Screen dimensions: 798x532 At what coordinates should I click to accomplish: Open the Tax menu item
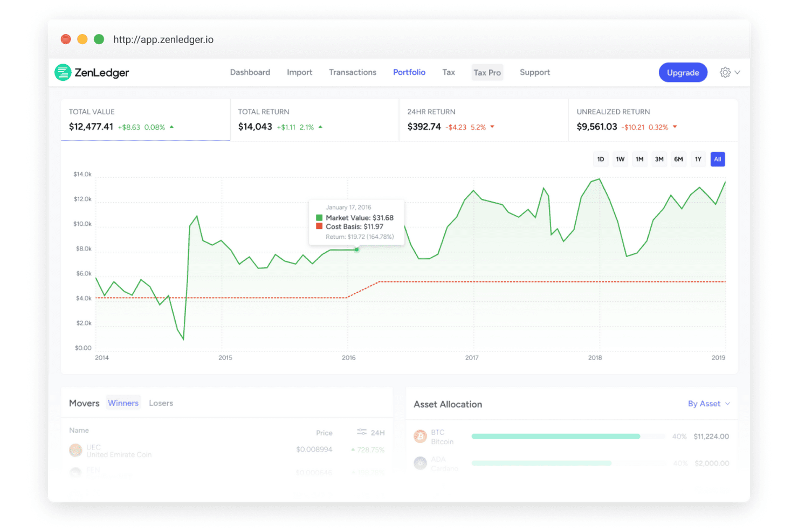(x=449, y=72)
